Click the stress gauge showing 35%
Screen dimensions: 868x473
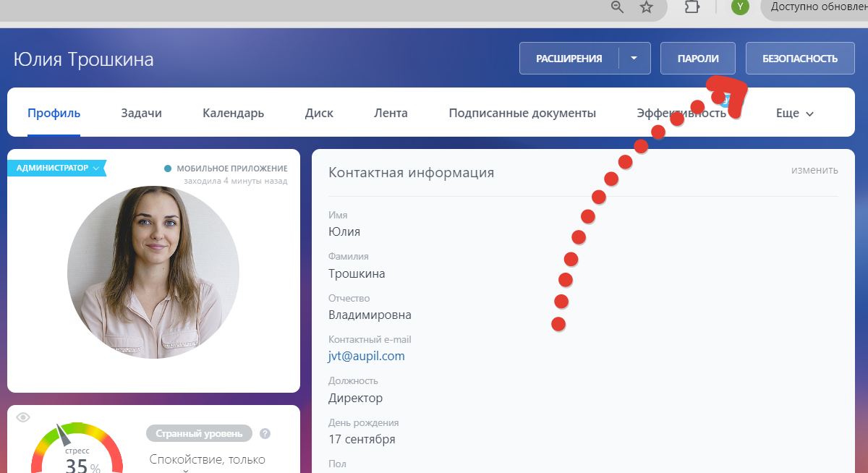pos(77,456)
